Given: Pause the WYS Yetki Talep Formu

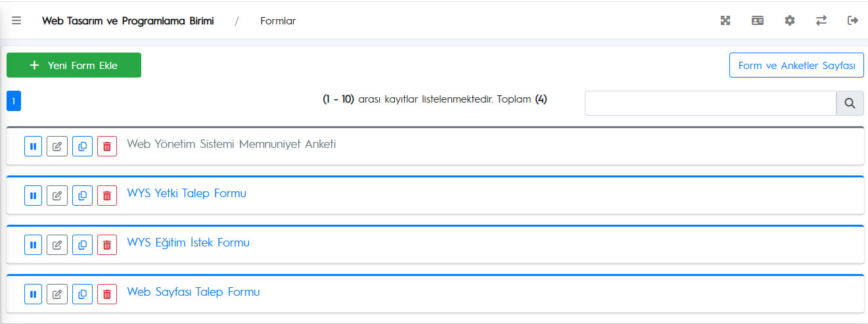Looking at the screenshot, I should tap(33, 195).
